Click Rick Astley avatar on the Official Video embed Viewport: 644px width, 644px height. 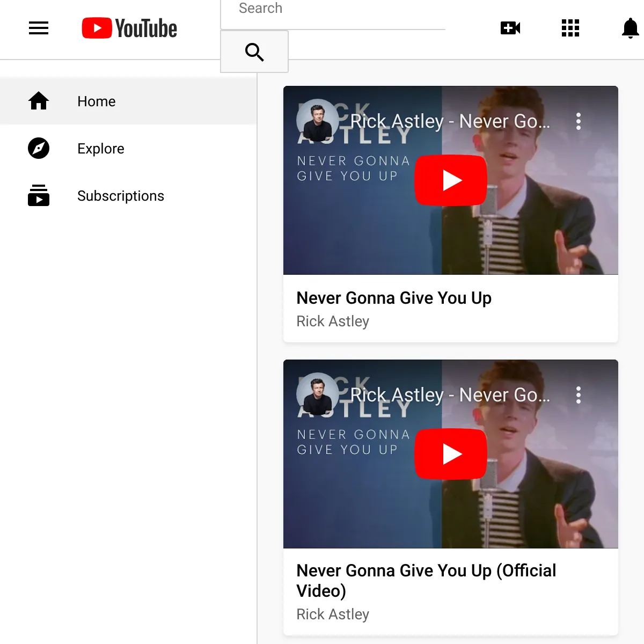(x=318, y=394)
